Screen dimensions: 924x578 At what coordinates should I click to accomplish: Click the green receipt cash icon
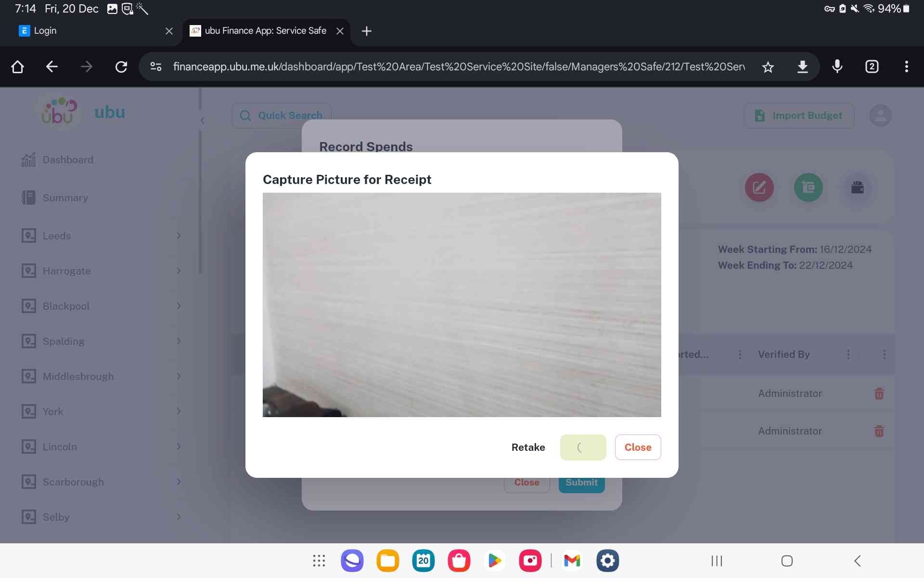[808, 187]
